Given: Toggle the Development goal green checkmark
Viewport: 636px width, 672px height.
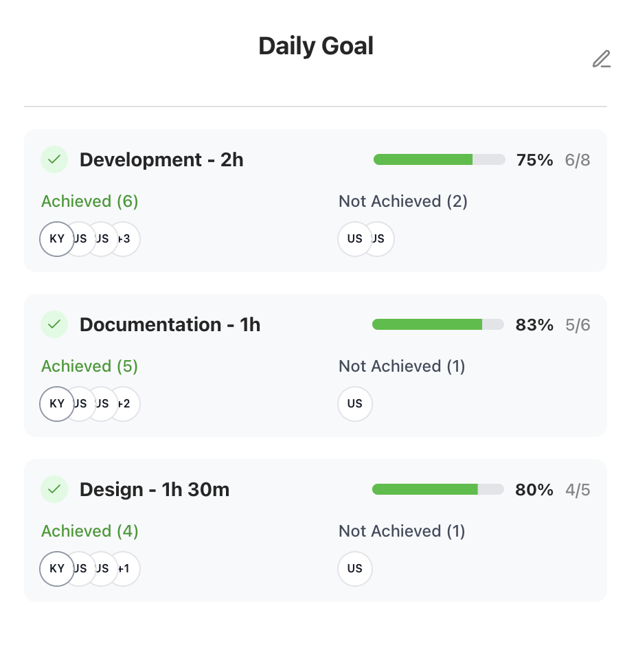Looking at the screenshot, I should 54,159.
